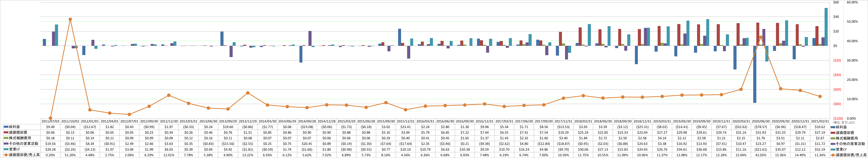The height and width of the screenshot is (158, 868).
Task: Click the ($78.57) net income cell
Action: [x=761, y=127]
